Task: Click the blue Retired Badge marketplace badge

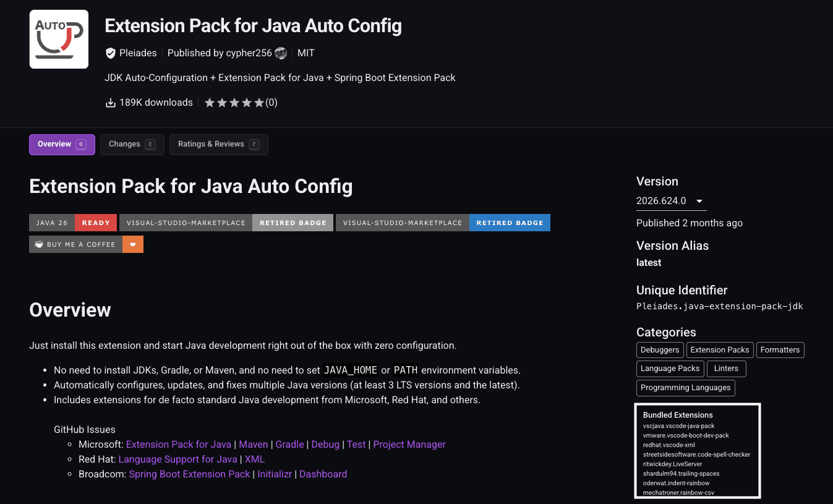Action: pos(443,223)
